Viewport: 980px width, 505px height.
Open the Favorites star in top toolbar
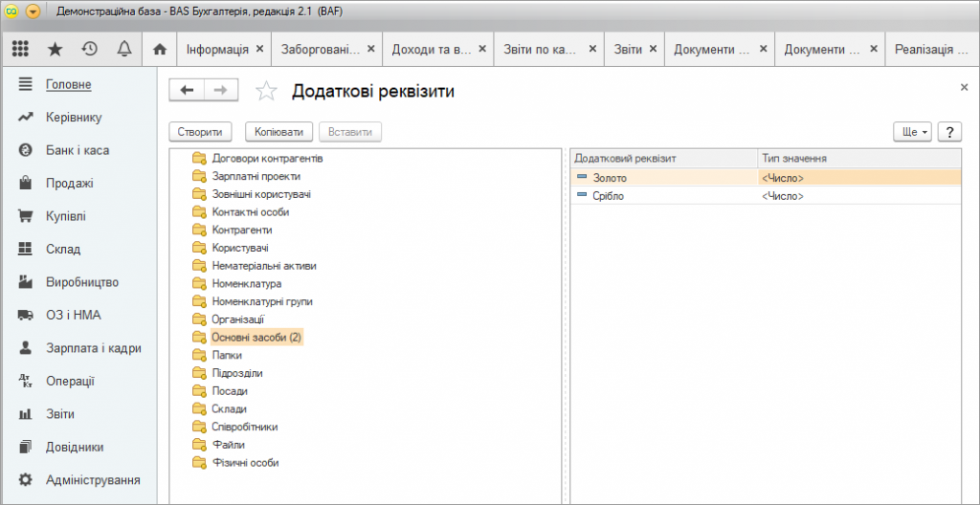[55, 49]
